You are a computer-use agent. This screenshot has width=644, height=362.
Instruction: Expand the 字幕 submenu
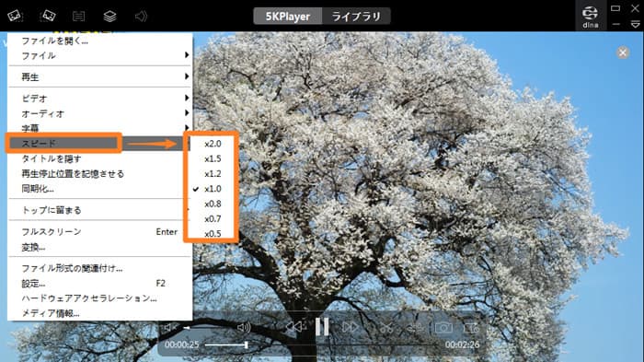click(99, 128)
